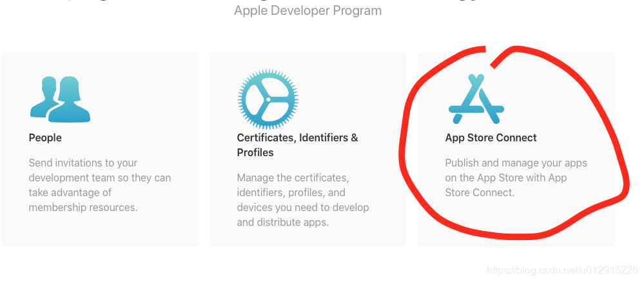Open the App Store Connect heading
644x282 pixels.
pos(491,137)
